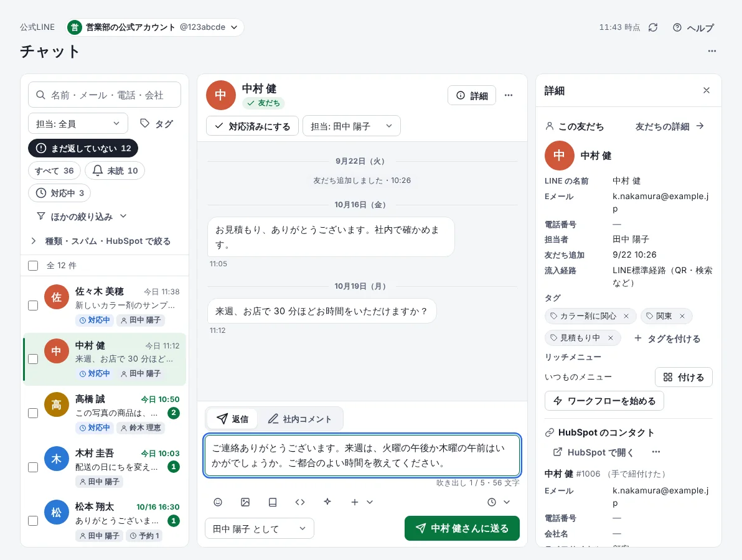Viewport: 742px width, 560px height.
Task: Click the LINE標準経路 inflow route value
Action: tap(662, 276)
